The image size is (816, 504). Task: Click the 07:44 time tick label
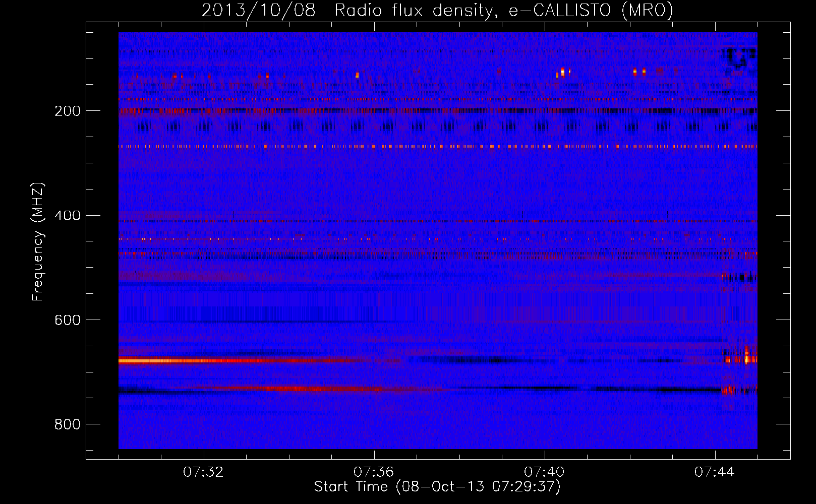click(x=715, y=472)
